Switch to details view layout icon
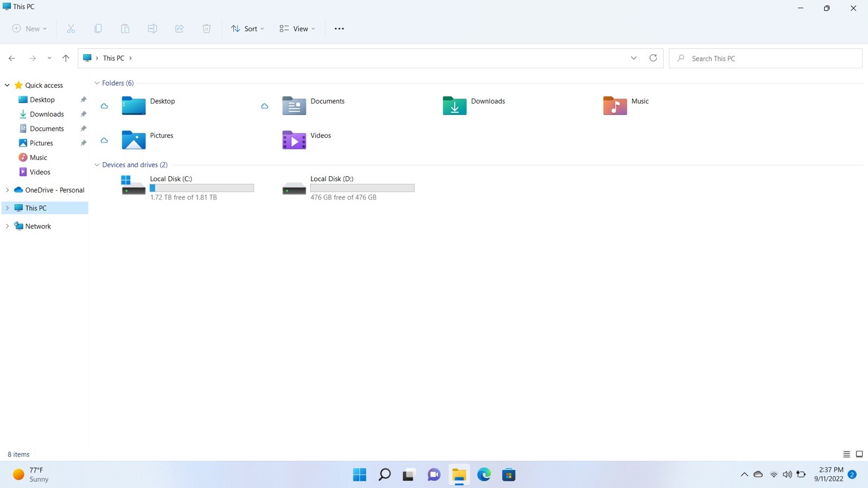The height and width of the screenshot is (488, 868). (x=846, y=454)
